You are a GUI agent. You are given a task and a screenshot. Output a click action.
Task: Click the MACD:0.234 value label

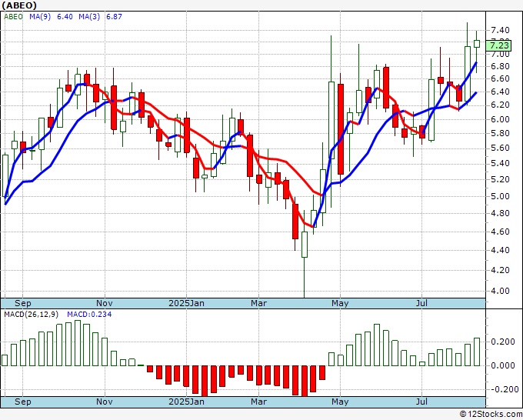click(89, 315)
